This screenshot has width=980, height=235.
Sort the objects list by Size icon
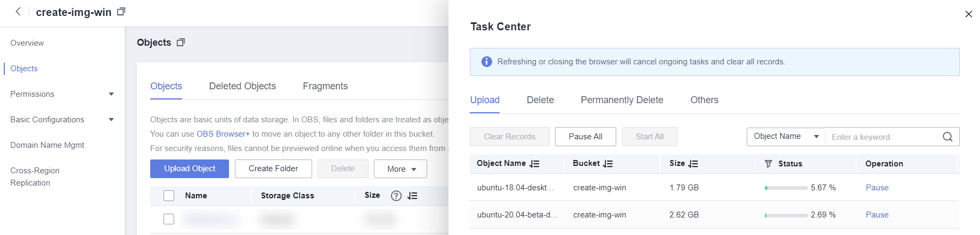[412, 196]
